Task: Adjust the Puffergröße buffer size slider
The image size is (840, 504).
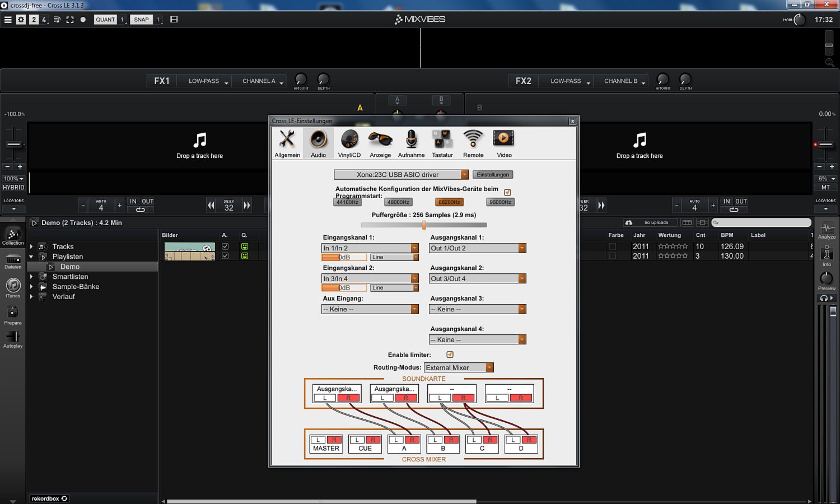Action: [x=424, y=225]
